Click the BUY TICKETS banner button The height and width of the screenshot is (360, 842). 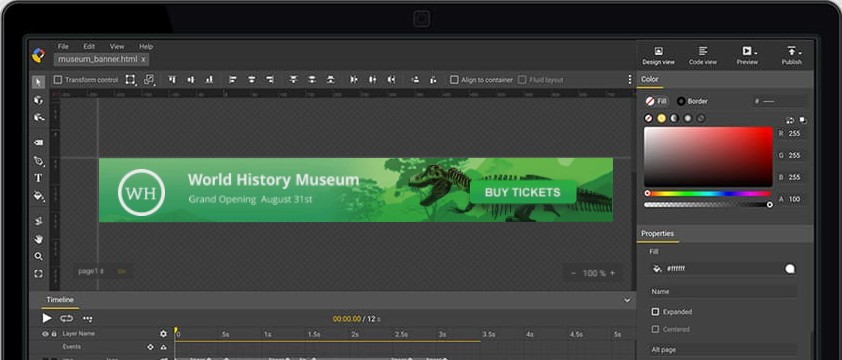(522, 192)
